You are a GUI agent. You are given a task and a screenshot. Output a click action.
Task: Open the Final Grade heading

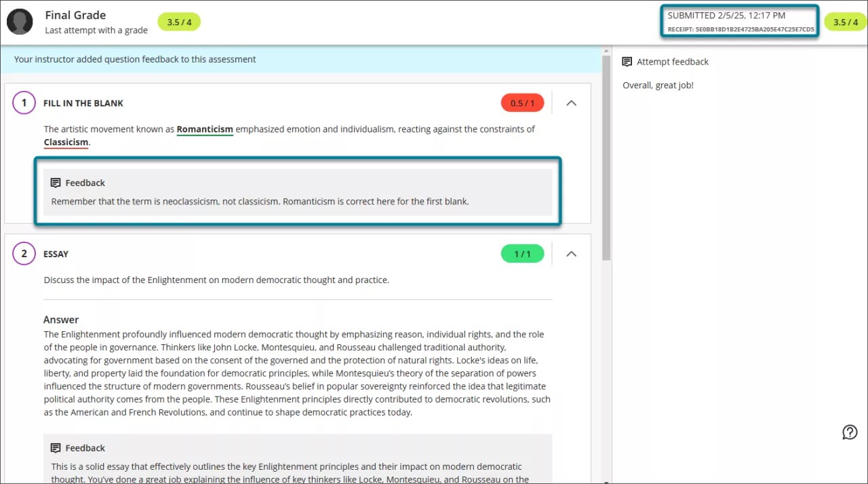click(75, 14)
